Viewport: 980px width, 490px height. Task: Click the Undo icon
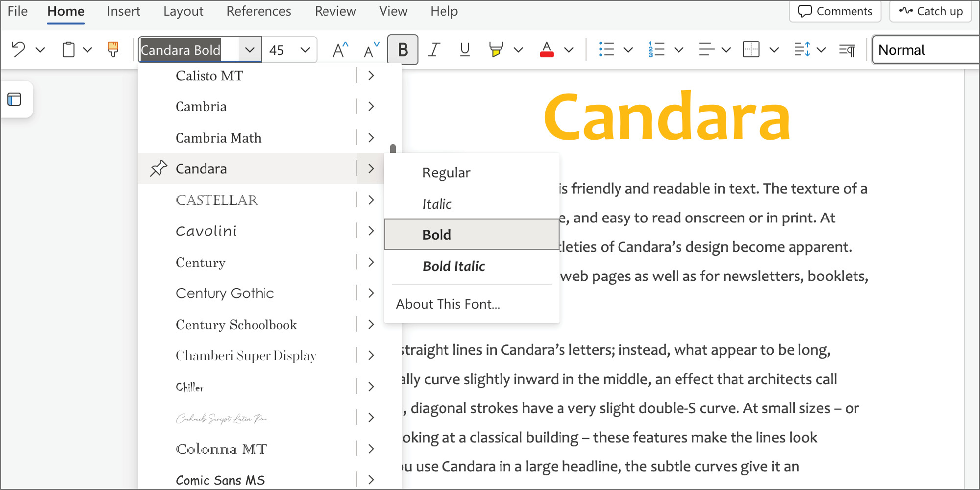coord(18,49)
